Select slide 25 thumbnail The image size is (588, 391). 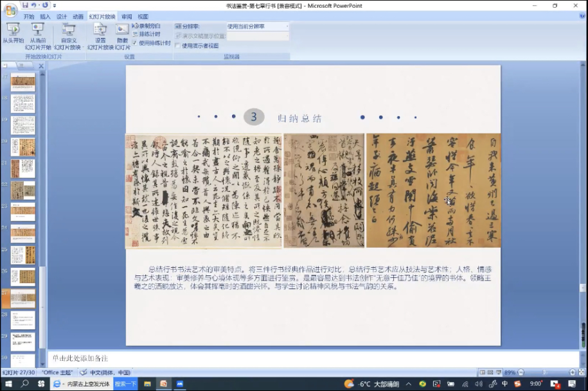[23, 256]
